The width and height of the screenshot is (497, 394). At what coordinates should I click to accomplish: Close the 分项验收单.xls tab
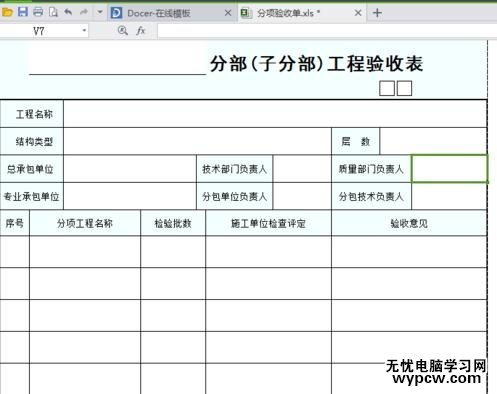pos(358,13)
